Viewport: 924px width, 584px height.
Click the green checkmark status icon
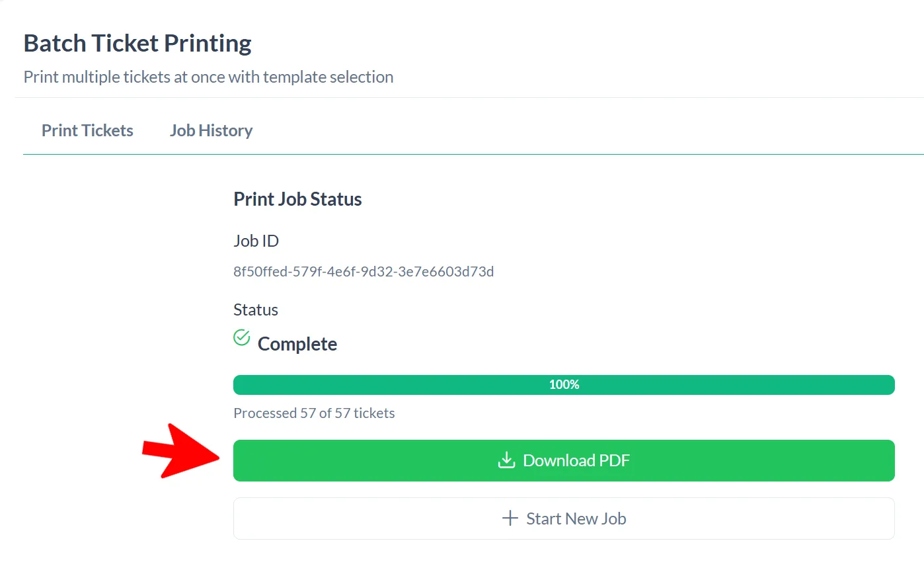[x=242, y=337]
